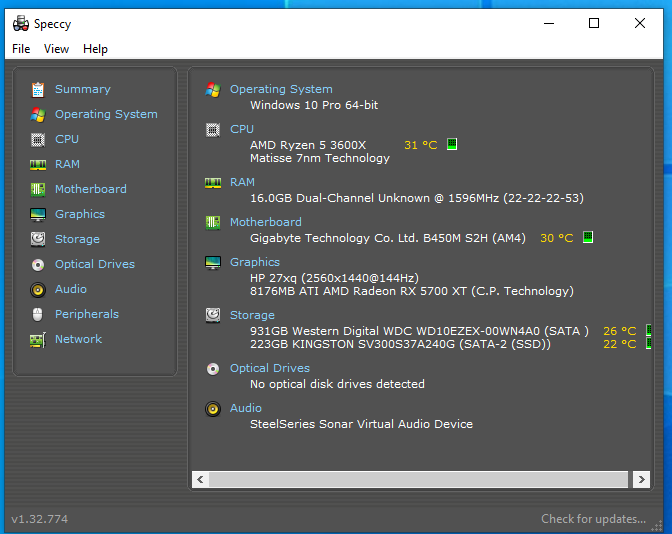The image size is (672, 534).
Task: Click the Graphics monitor icon in summary pane
Action: click(x=213, y=262)
